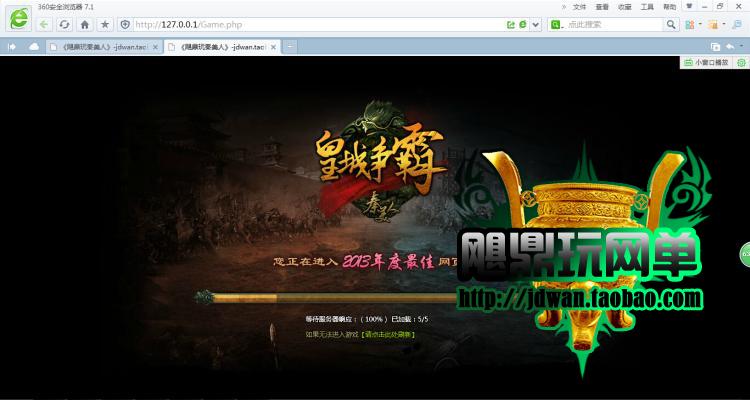Expand the address bar history dropdown
The height and width of the screenshot is (400, 750).
[535, 24]
